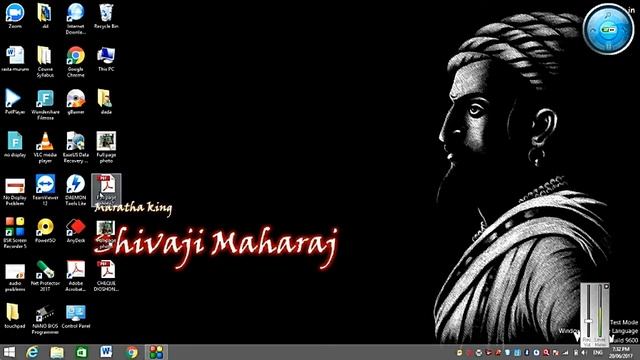
Task: Open the network signal tray icon
Action: click(565, 352)
